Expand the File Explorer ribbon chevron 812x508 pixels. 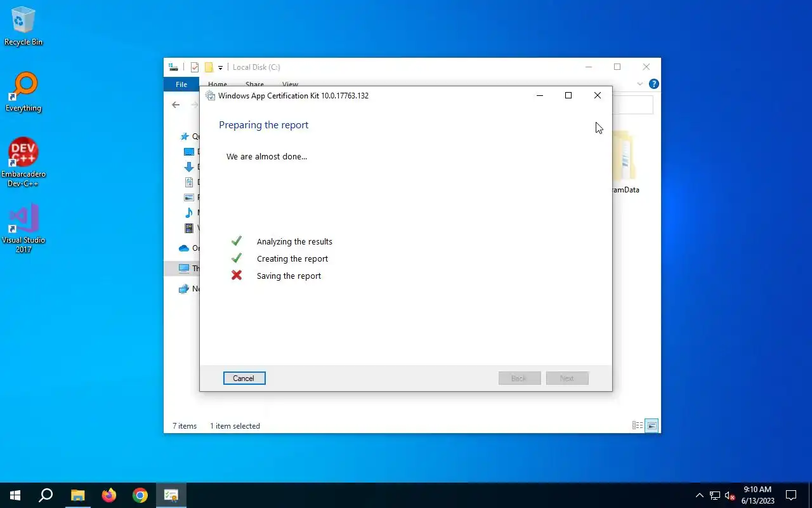tap(640, 84)
